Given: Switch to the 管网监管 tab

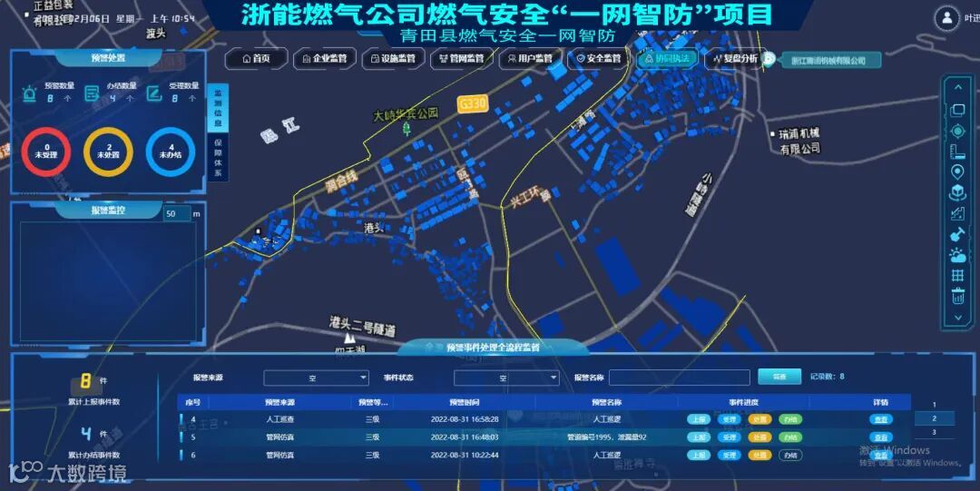Looking at the screenshot, I should 461,59.
